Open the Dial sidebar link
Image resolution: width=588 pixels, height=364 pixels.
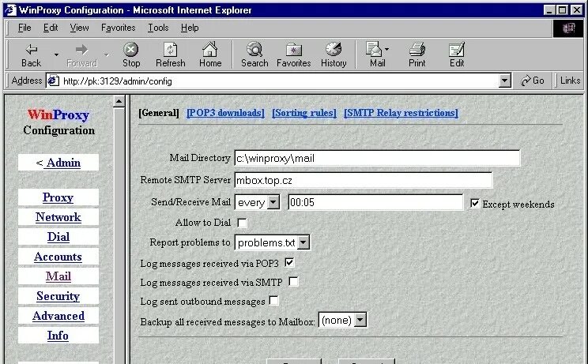click(x=58, y=237)
